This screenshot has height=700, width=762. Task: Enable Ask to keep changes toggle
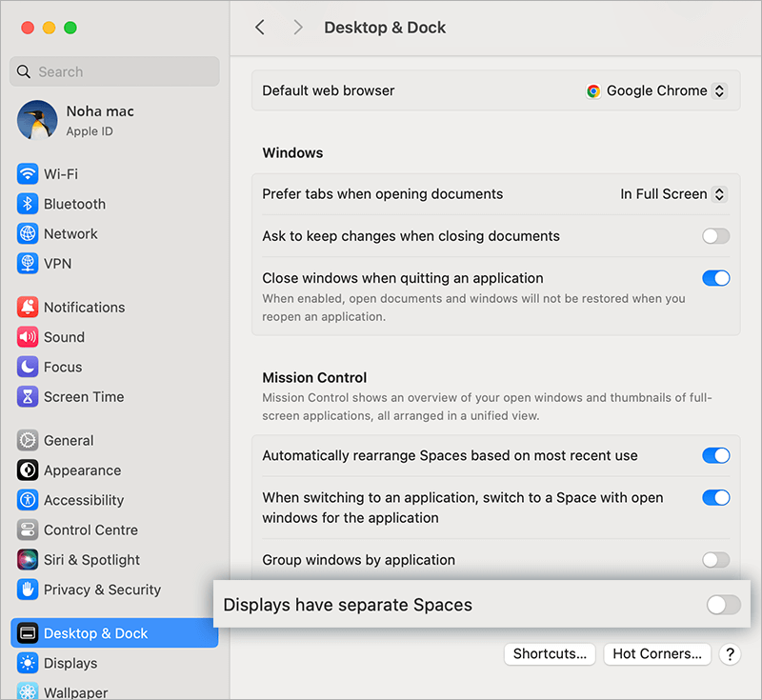(715, 236)
